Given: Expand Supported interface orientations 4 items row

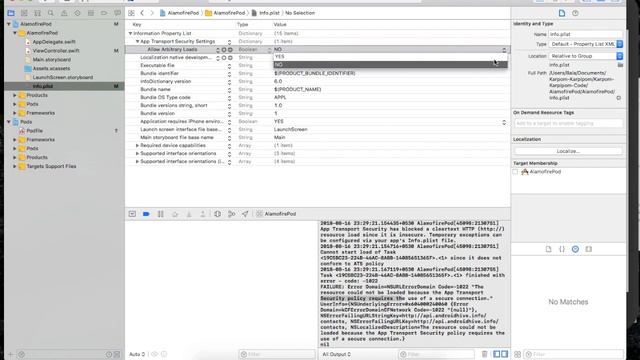Looking at the screenshot, I should [x=138, y=162].
